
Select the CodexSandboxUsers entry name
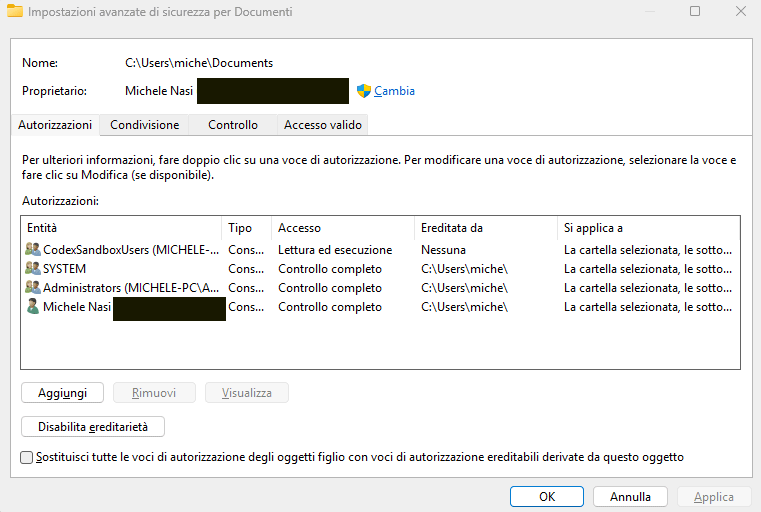point(131,249)
